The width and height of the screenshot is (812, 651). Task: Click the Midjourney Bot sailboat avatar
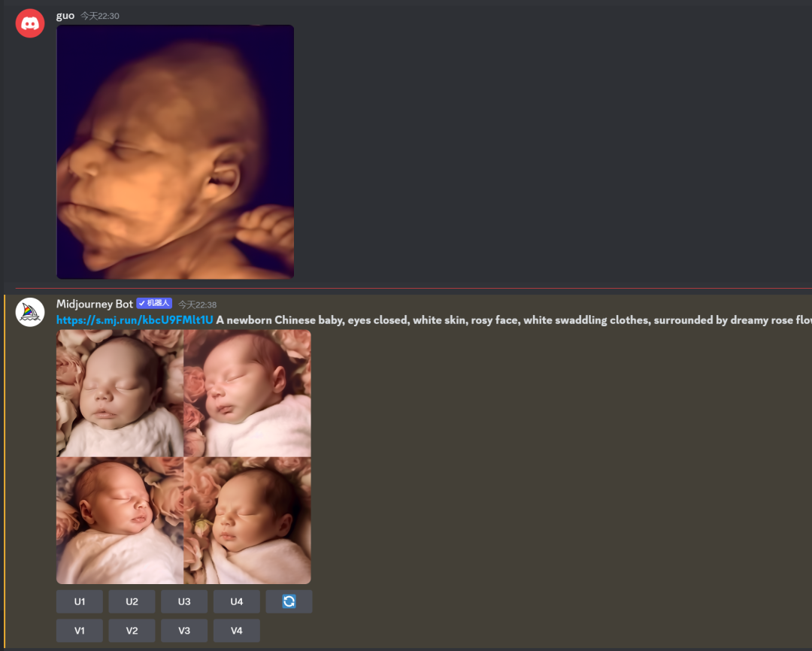click(30, 312)
